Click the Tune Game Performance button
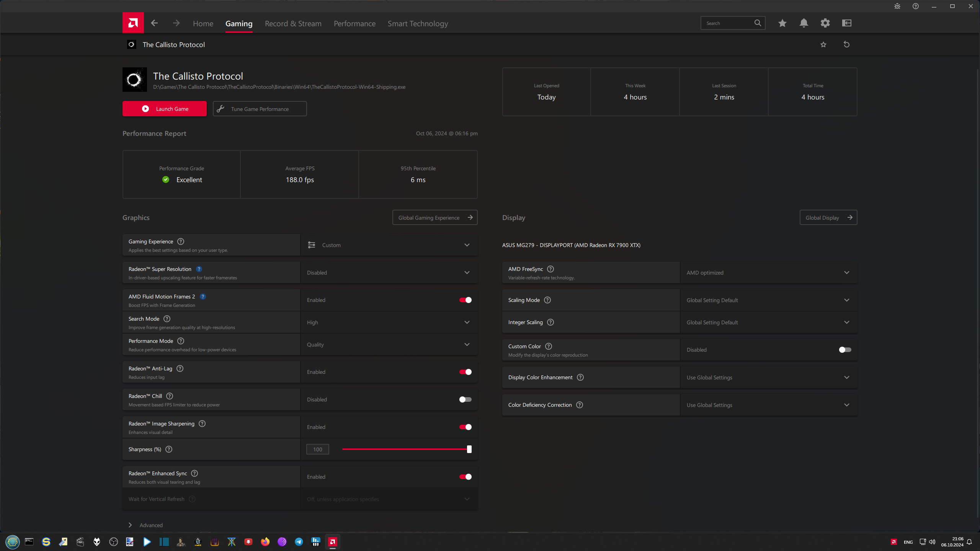Viewport: 980px width, 551px height. click(260, 109)
